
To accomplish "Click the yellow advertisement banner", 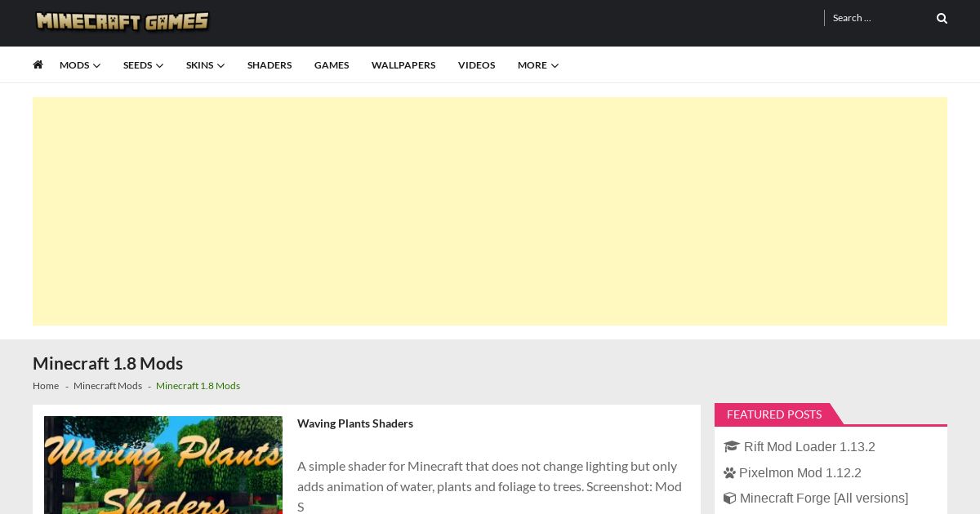I will pyautogui.click(x=490, y=211).
